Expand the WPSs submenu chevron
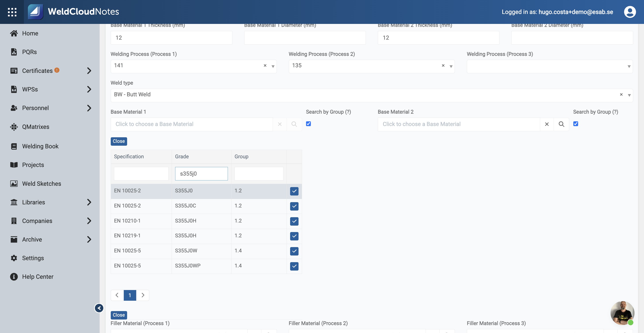This screenshot has height=333, width=644. tap(89, 89)
